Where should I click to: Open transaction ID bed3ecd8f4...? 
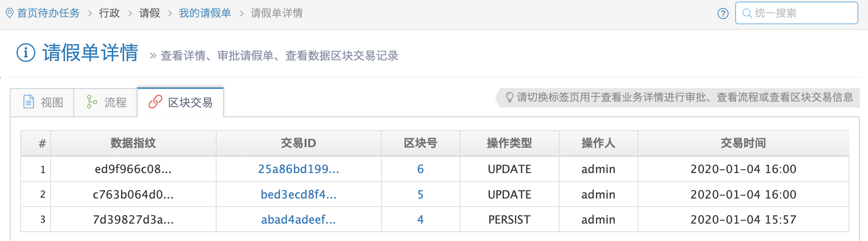(298, 194)
